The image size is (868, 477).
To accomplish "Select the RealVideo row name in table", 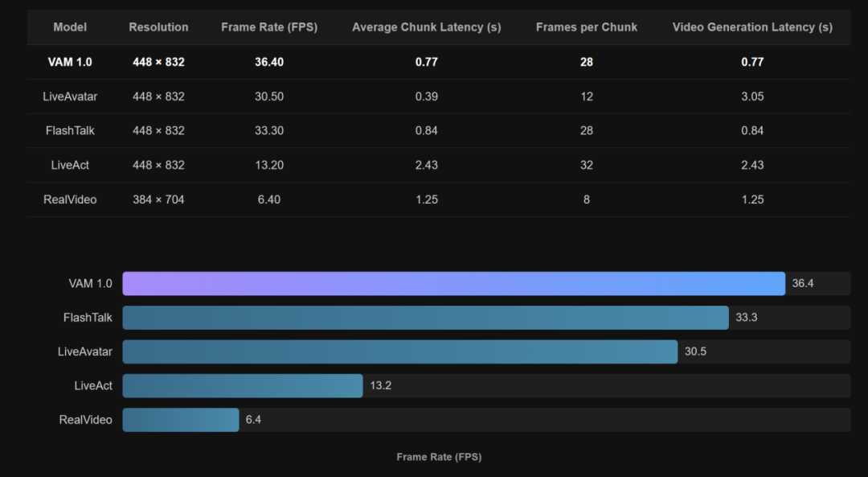I will [x=70, y=199].
